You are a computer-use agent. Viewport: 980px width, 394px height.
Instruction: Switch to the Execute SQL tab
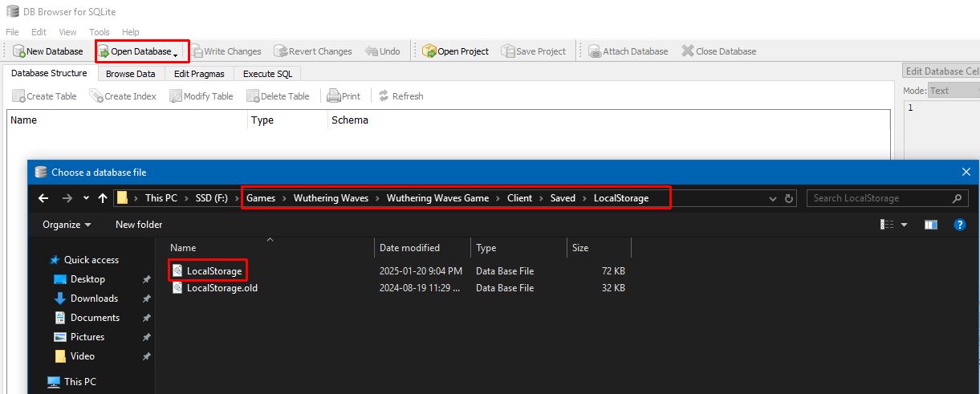tap(268, 74)
